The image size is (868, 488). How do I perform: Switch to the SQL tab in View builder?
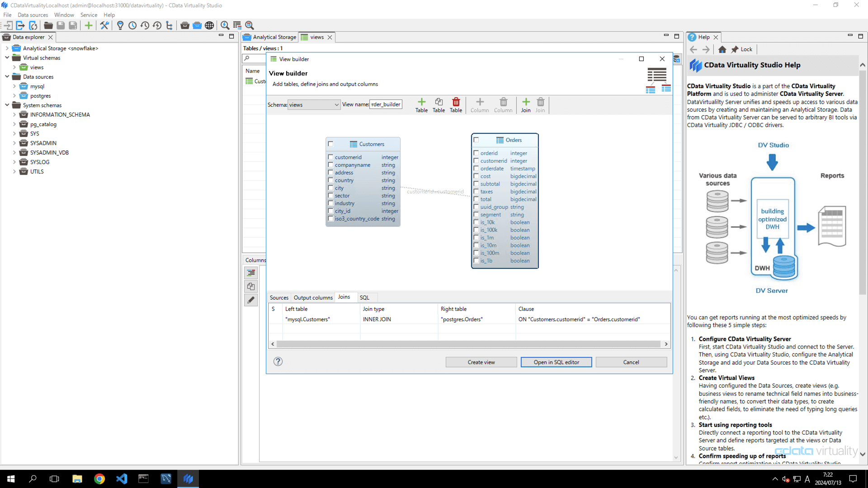365,297
